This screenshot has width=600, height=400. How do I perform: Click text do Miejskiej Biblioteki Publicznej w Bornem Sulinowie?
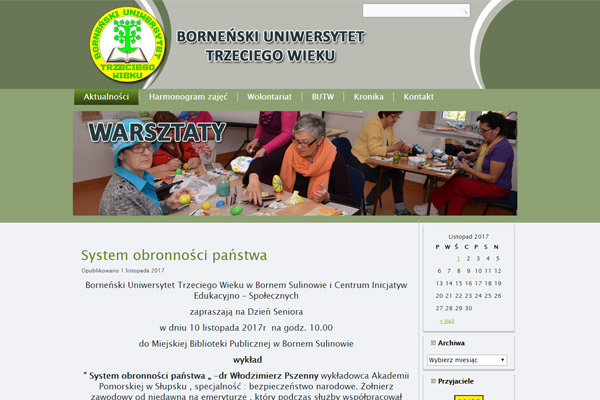pyautogui.click(x=246, y=344)
